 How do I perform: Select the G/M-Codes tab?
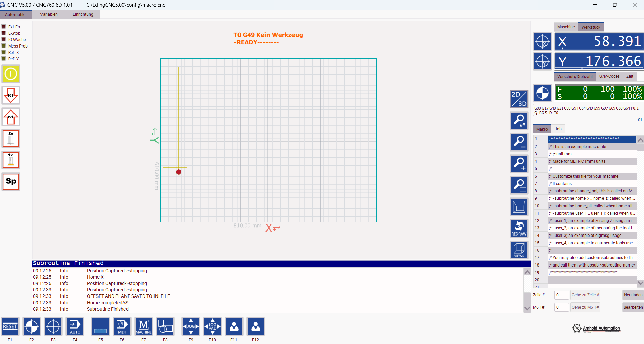point(609,76)
